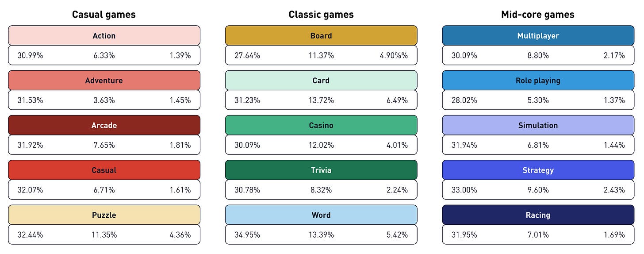Select the Adventure genre bar

(104, 81)
